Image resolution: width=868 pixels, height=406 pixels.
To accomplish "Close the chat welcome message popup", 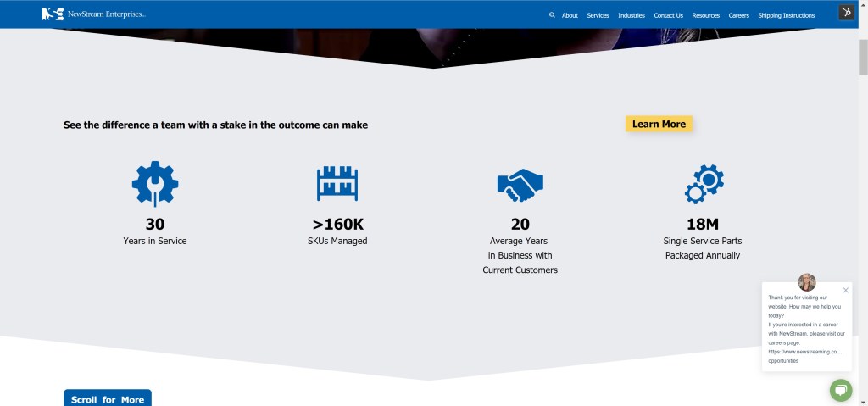I will click(845, 290).
